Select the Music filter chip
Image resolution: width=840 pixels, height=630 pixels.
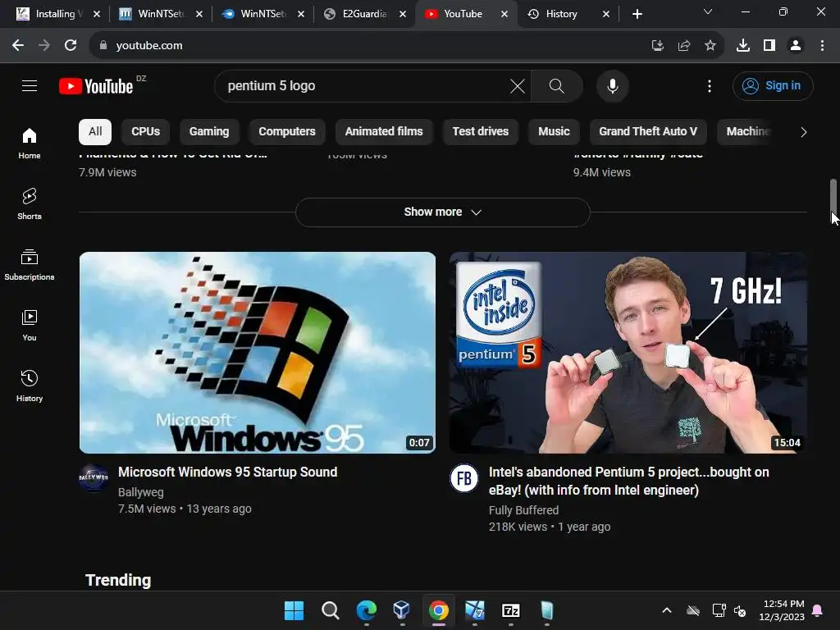(x=554, y=132)
